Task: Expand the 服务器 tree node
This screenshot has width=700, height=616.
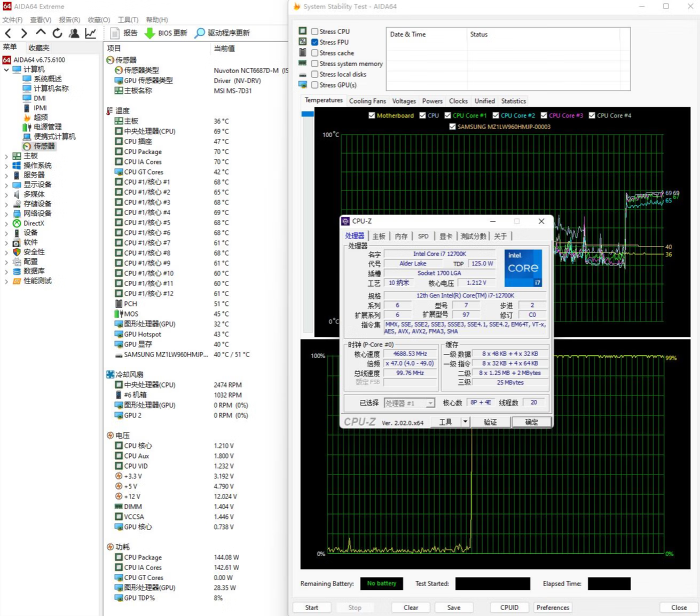Action: [x=6, y=175]
